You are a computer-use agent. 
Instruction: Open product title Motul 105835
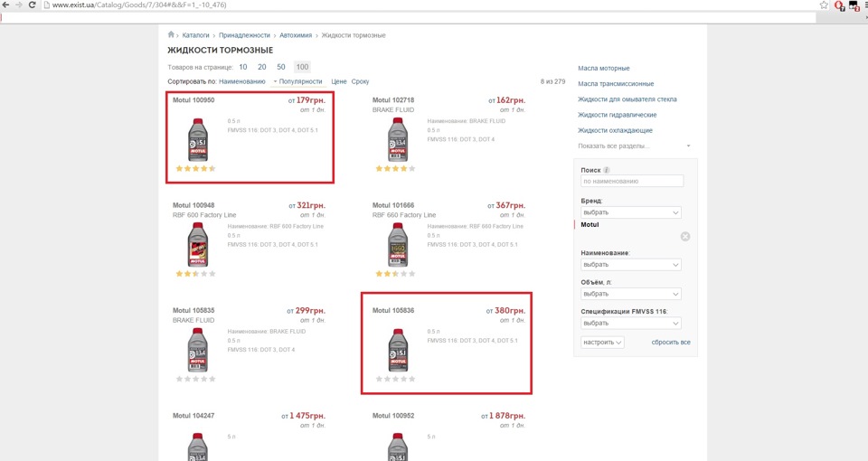[193, 310]
